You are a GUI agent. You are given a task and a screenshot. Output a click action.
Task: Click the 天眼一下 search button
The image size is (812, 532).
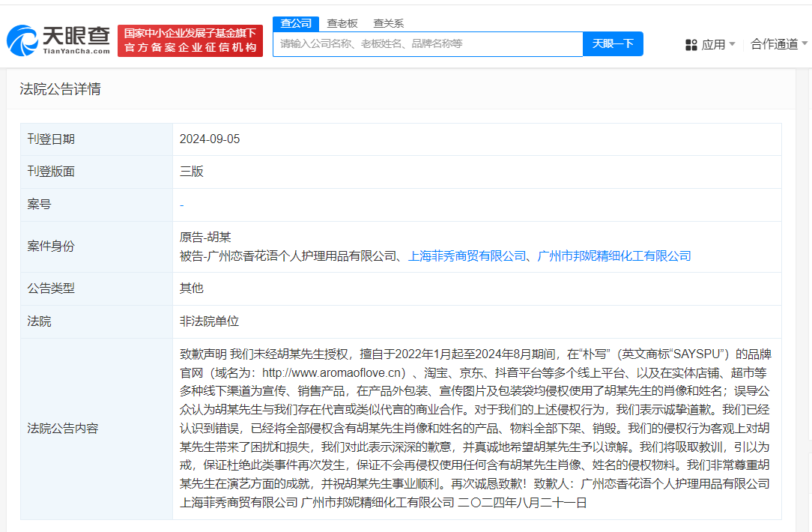(613, 44)
